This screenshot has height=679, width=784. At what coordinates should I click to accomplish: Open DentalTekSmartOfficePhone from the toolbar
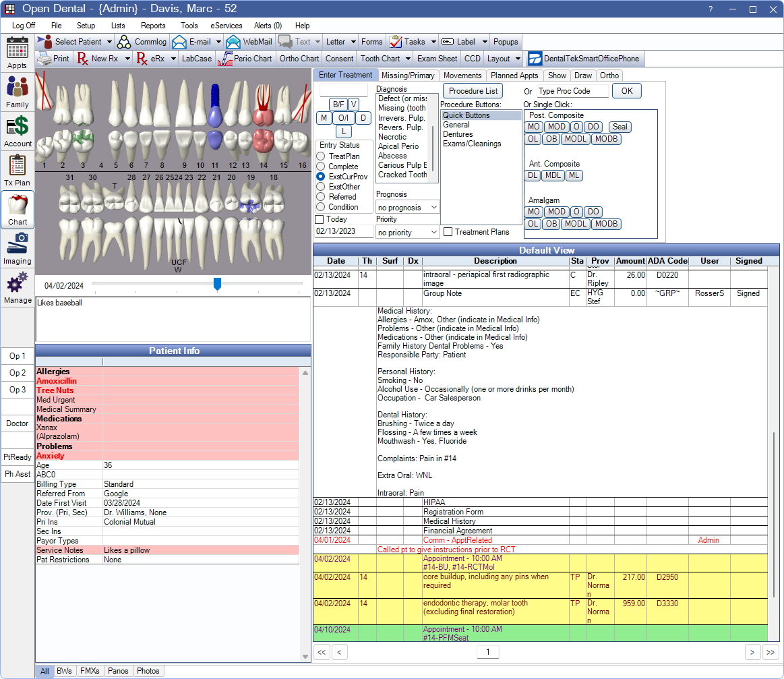tap(584, 59)
